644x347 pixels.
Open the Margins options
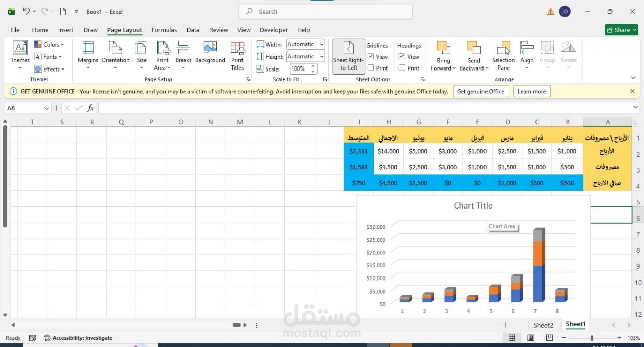(x=88, y=55)
